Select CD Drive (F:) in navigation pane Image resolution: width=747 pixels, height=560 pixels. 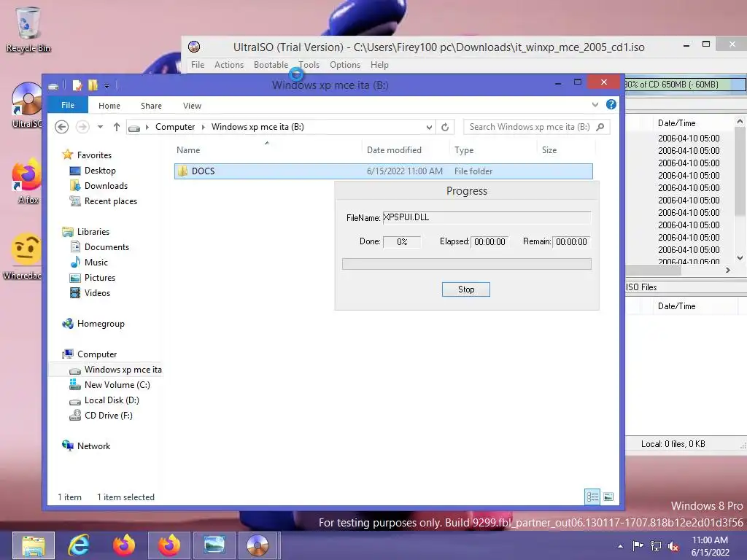tap(108, 415)
